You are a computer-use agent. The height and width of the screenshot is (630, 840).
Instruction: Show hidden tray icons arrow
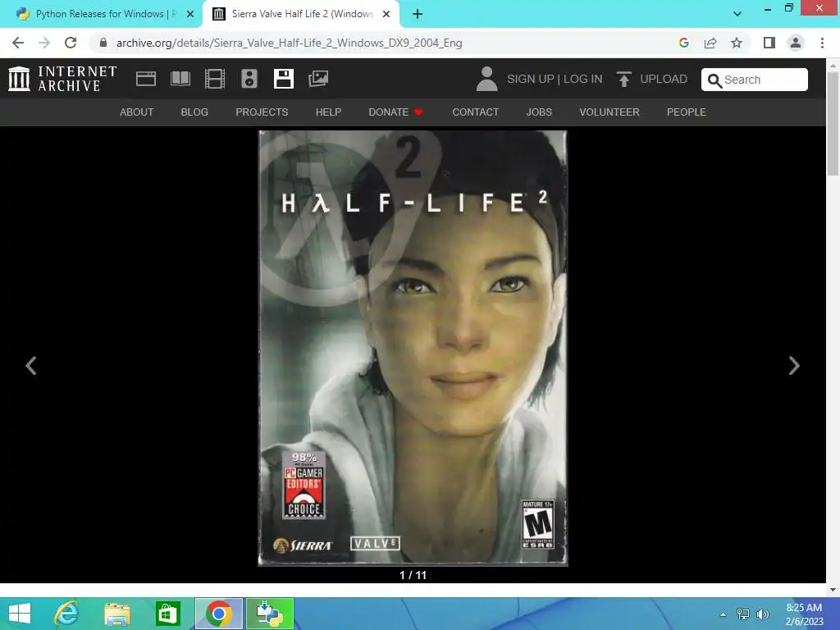click(724, 614)
